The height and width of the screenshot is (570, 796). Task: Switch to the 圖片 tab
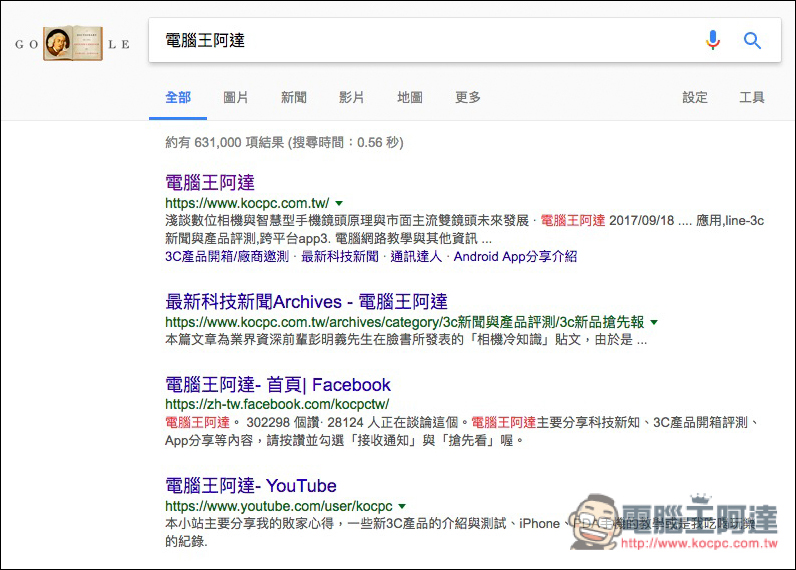coord(236,97)
